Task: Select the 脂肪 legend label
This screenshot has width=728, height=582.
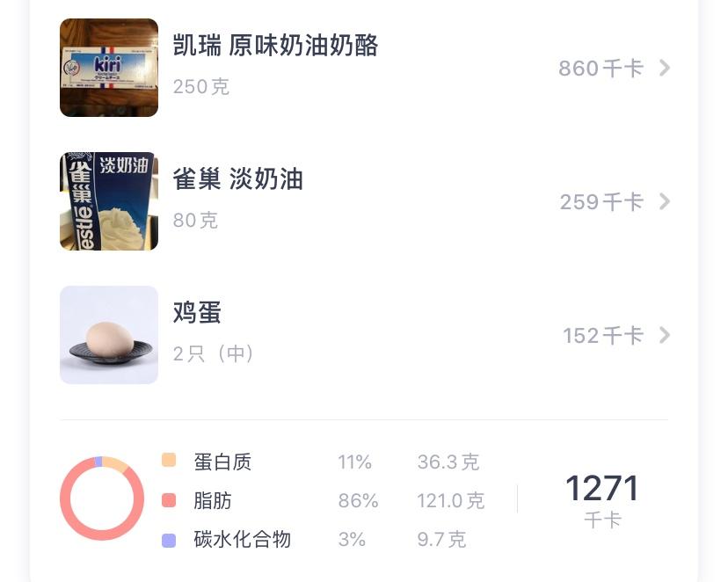Action: [213, 501]
